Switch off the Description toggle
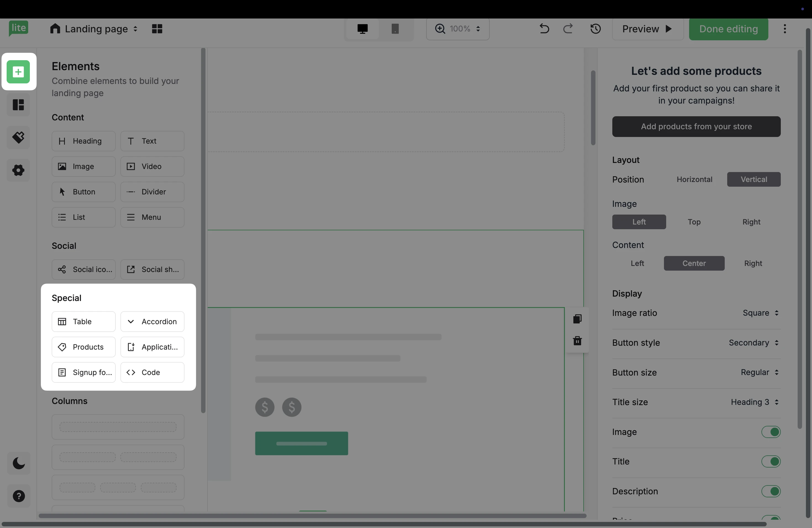Image resolution: width=812 pixels, height=528 pixels. tap(771, 491)
